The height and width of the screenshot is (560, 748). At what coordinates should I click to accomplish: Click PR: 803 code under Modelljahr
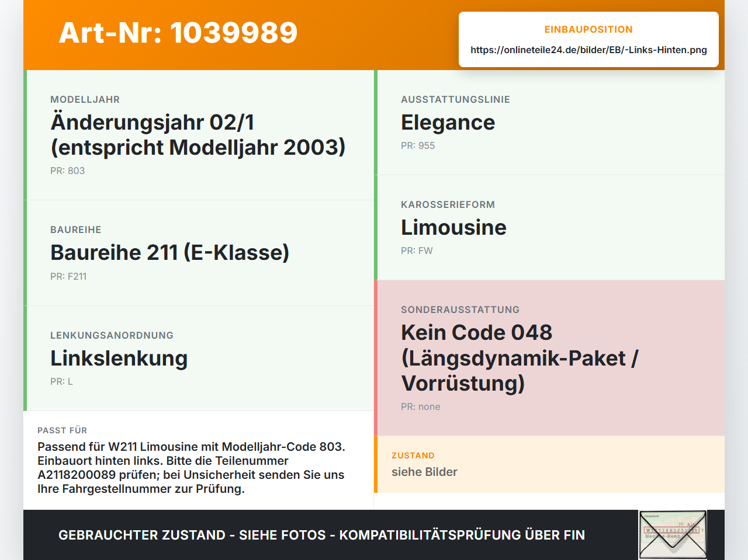pos(68,171)
